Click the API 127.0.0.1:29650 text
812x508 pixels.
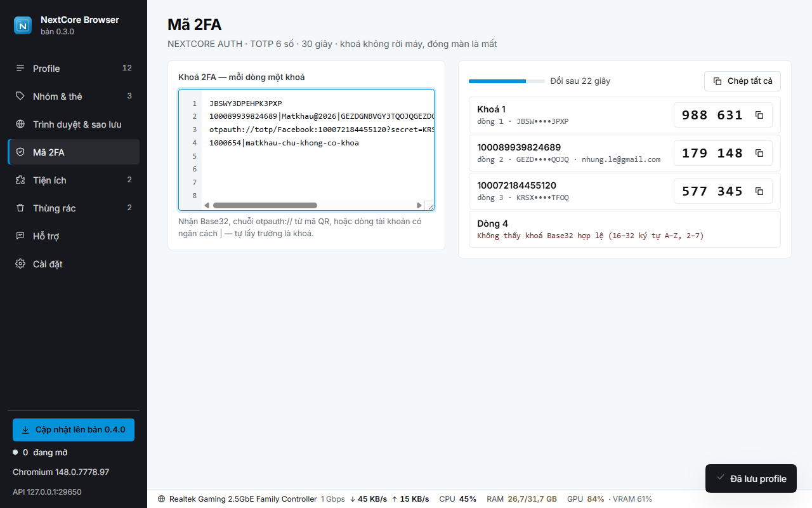47,492
